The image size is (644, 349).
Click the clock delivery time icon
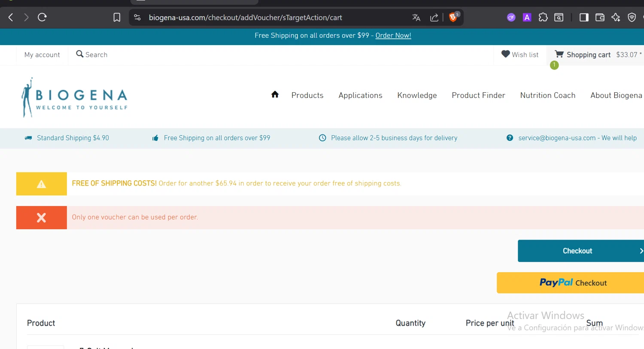point(322,138)
